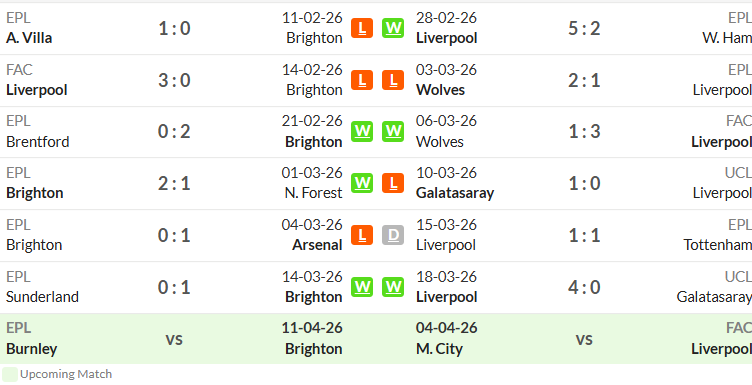Click Galatasaray's loss badge for 10-03-26 match

(x=393, y=183)
